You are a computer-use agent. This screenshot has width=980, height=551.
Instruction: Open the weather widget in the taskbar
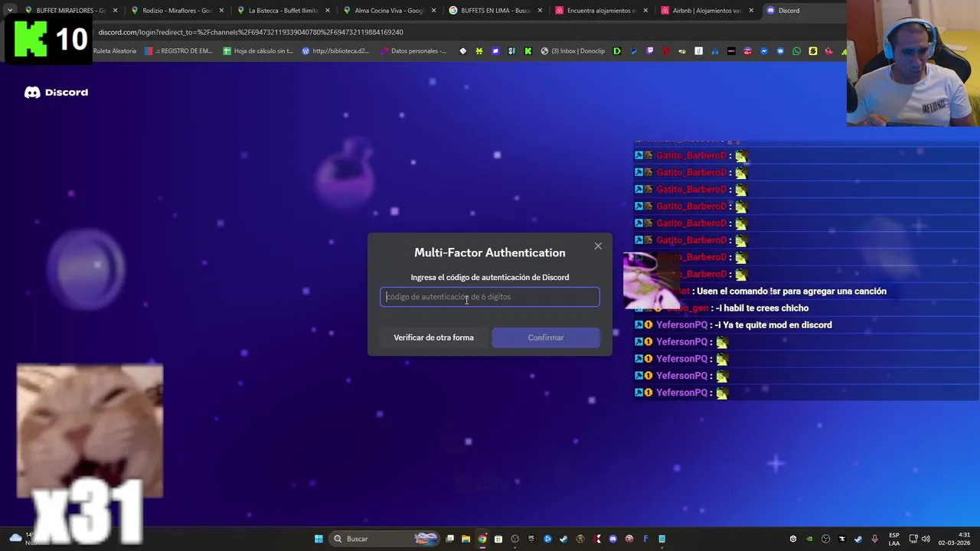click(23, 539)
